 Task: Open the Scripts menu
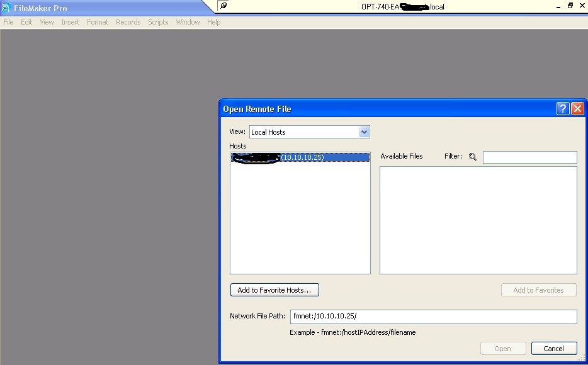pyautogui.click(x=158, y=22)
